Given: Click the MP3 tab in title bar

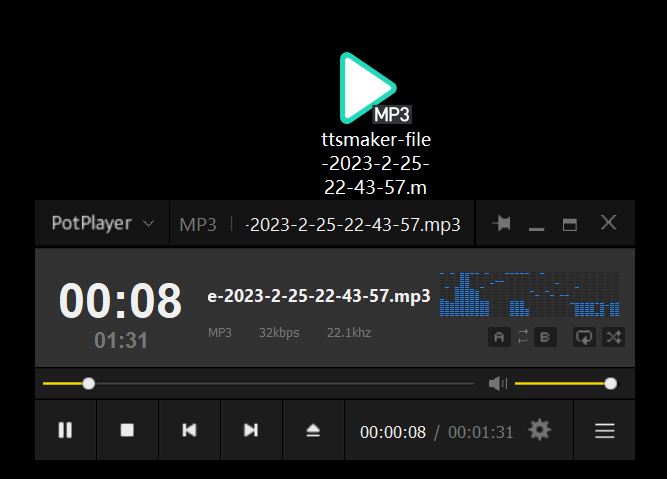Looking at the screenshot, I should tap(198, 224).
